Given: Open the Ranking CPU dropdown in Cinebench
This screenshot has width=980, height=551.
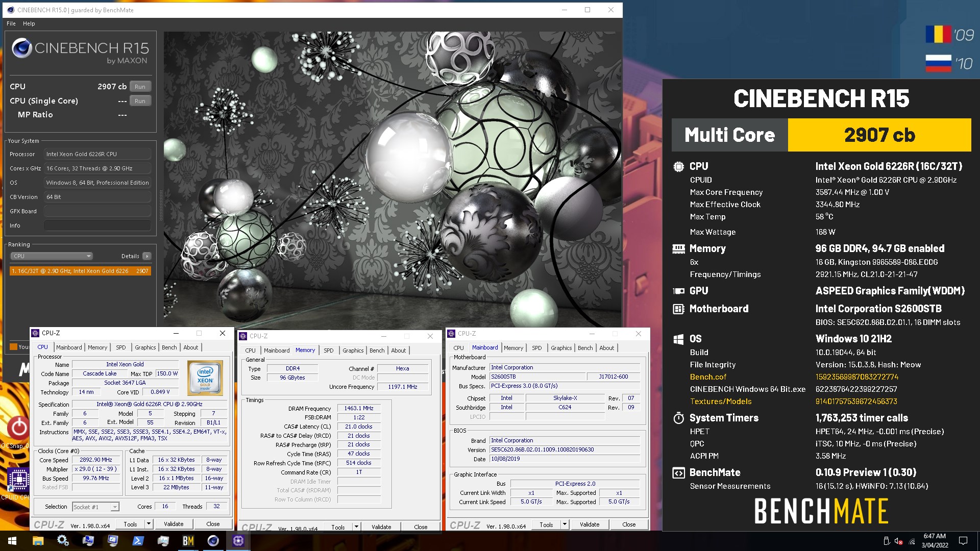Looking at the screenshot, I should [52, 256].
